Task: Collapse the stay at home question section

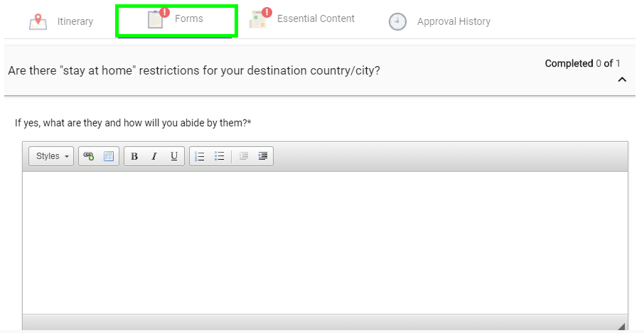Action: (622, 80)
